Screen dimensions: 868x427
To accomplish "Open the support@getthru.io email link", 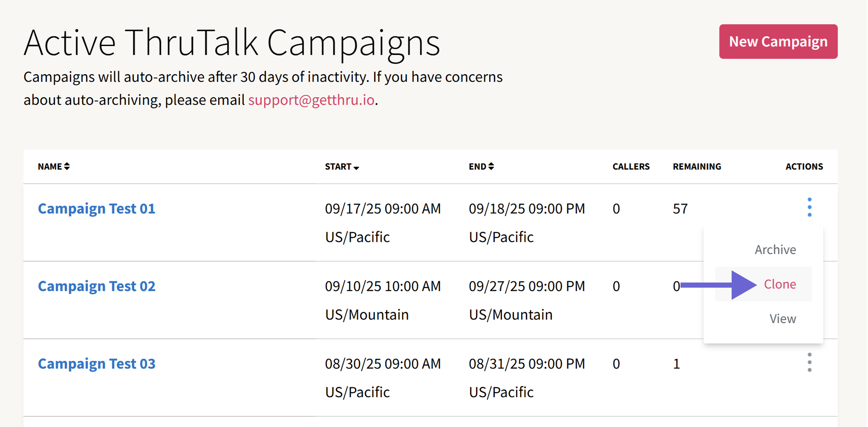I will 311,100.
